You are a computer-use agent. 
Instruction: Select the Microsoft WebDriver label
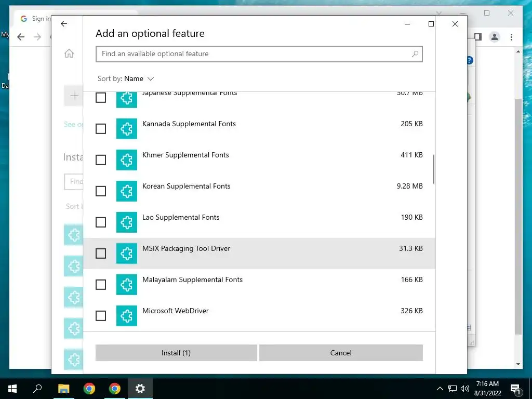tap(176, 311)
